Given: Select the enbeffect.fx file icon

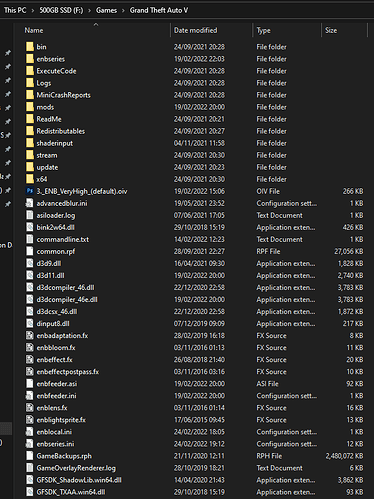Looking at the screenshot, I should [x=30, y=360].
